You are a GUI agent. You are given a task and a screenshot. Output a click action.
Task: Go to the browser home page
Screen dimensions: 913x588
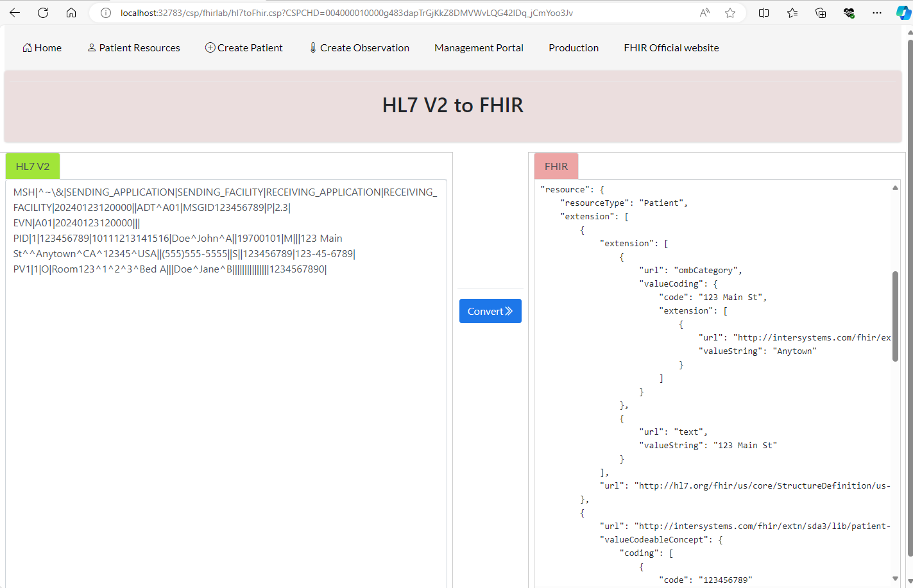tap(71, 13)
